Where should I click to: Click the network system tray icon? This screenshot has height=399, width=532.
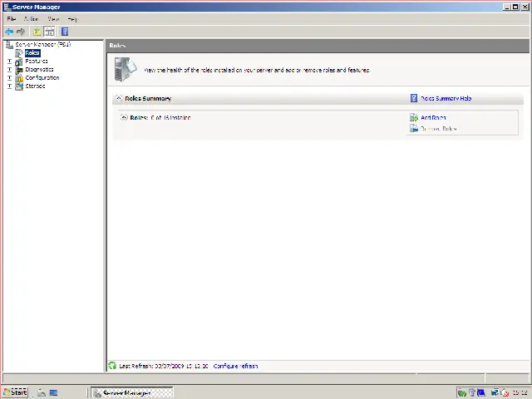[x=495, y=393]
